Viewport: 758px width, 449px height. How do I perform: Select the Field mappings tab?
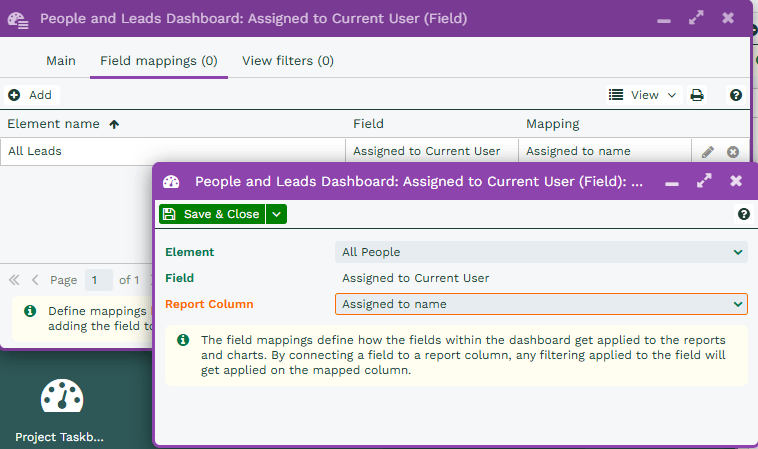159,61
